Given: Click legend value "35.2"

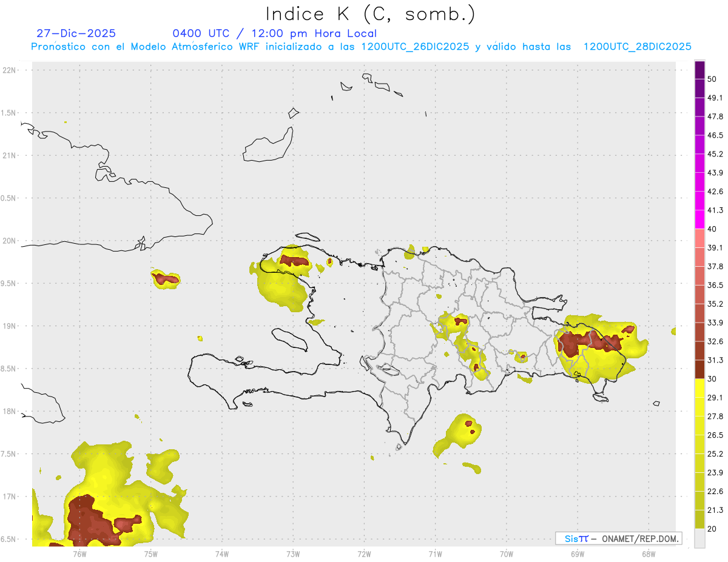Looking at the screenshot, I should (715, 304).
